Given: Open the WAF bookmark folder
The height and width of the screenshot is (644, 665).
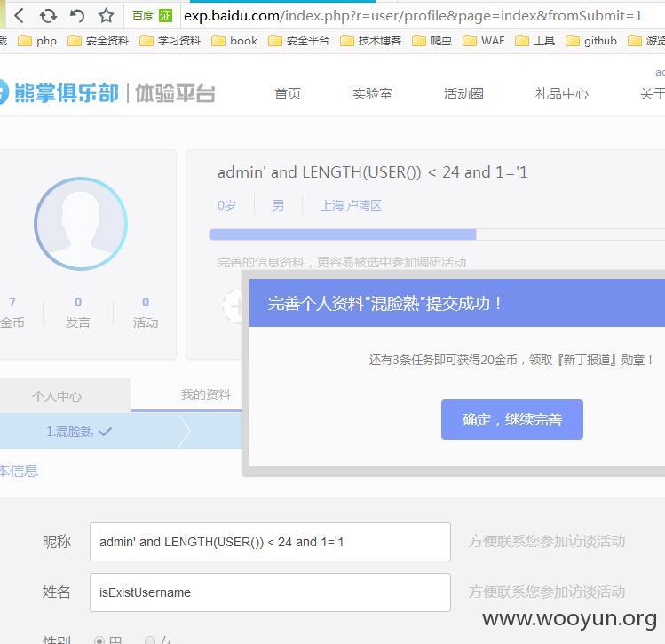Looking at the screenshot, I should (484, 41).
